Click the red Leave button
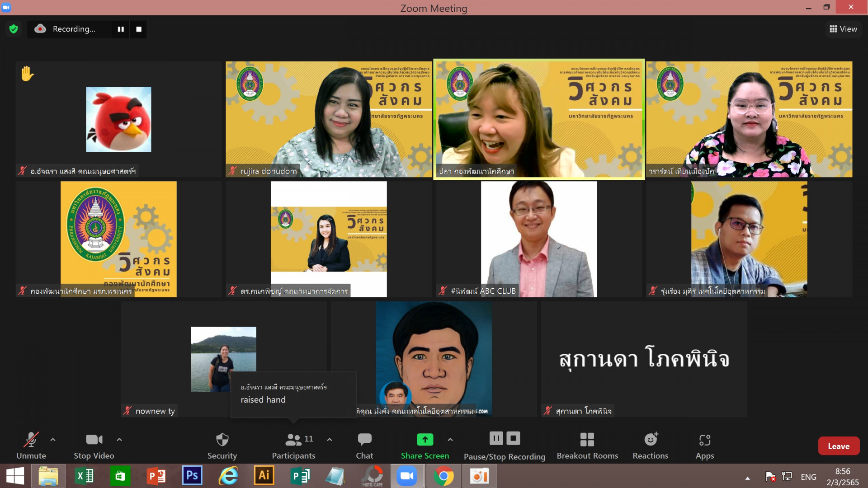The height and width of the screenshot is (488, 868). click(x=839, y=446)
